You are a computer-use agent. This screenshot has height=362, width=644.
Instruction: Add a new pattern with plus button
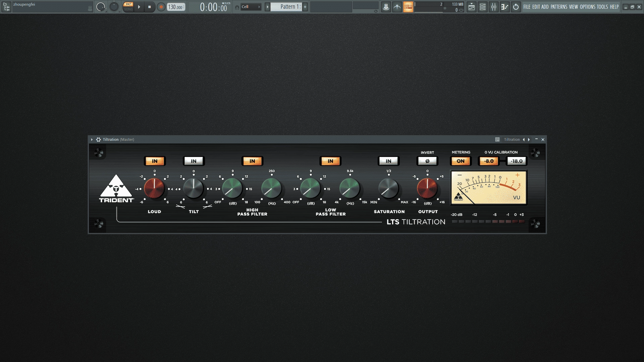tap(305, 7)
